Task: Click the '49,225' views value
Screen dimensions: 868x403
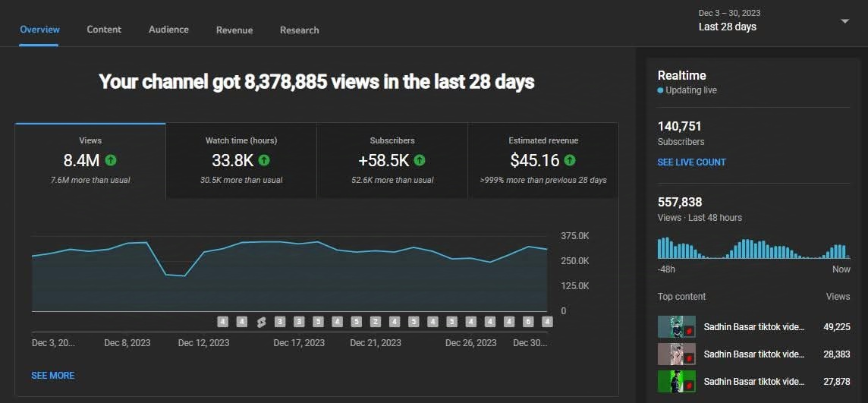Action: (836, 326)
